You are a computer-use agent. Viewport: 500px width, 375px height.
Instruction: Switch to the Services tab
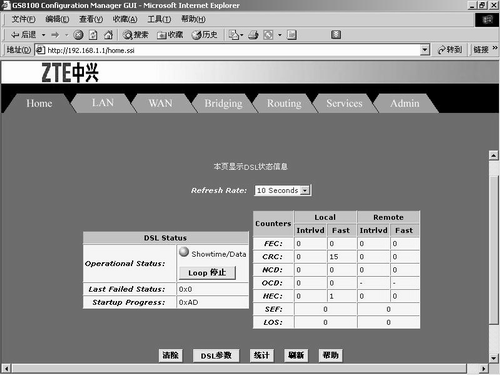[344, 103]
